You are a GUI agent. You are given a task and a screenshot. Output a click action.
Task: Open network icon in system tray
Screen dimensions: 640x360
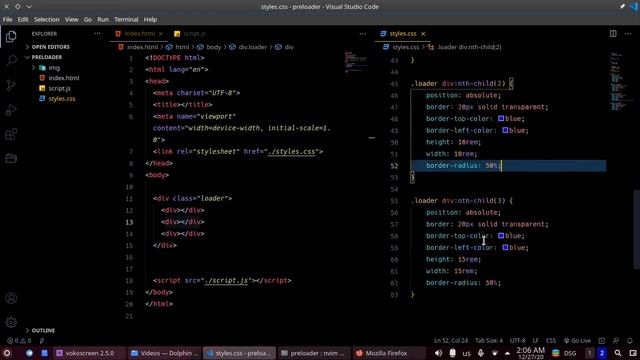(x=494, y=353)
